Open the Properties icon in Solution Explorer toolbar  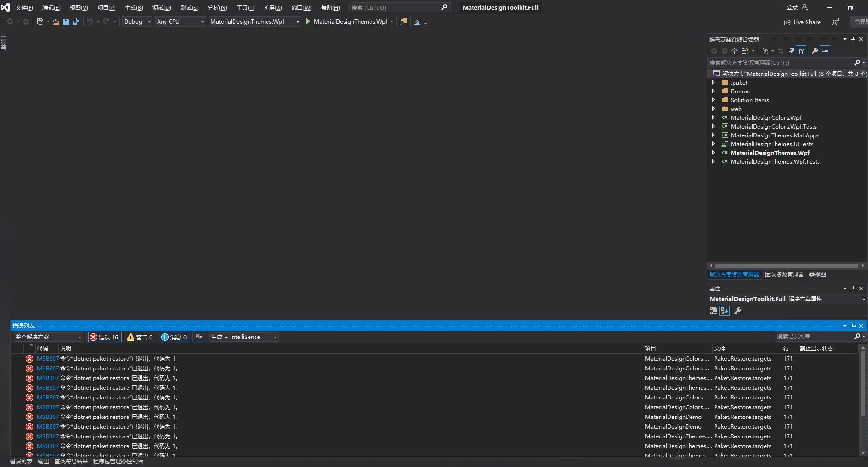point(815,51)
